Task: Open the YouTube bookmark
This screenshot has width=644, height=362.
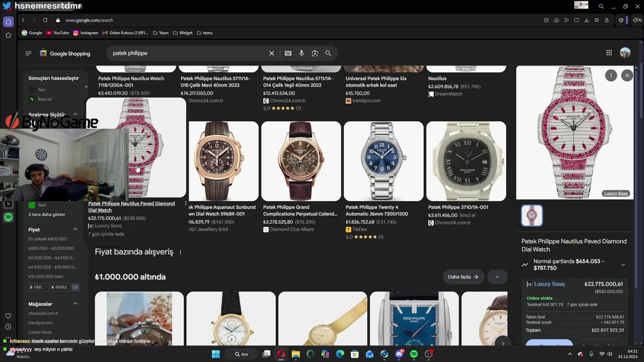Action: 57,33
